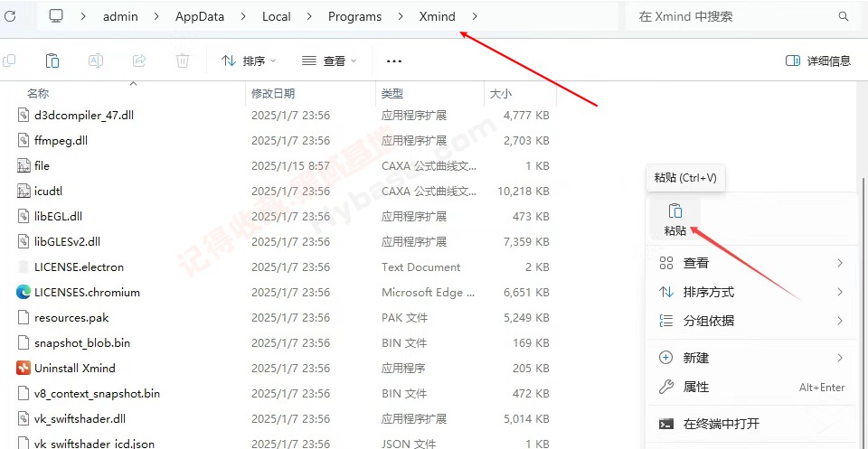
Task: Expand the chevron after the This PC icon
Action: (x=83, y=16)
